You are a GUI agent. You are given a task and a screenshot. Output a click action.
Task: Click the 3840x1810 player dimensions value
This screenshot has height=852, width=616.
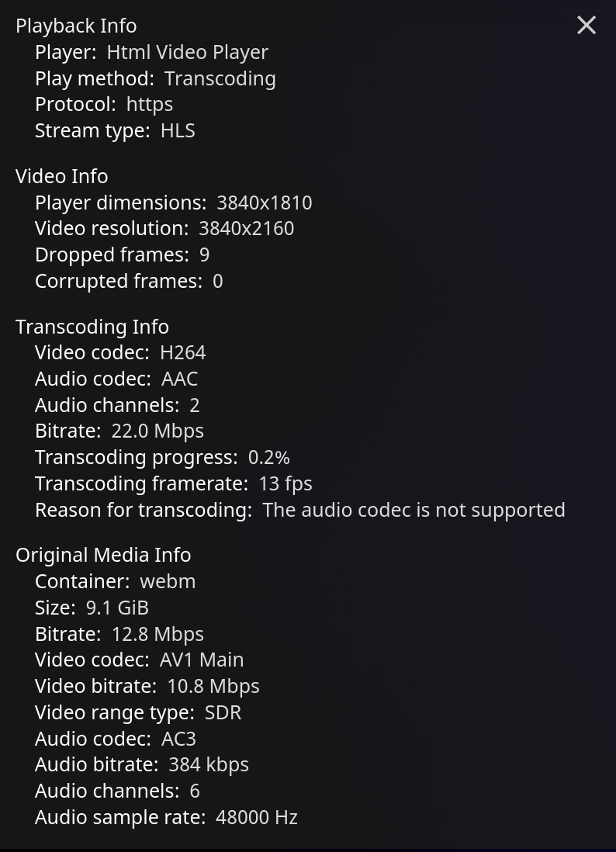pos(264,203)
